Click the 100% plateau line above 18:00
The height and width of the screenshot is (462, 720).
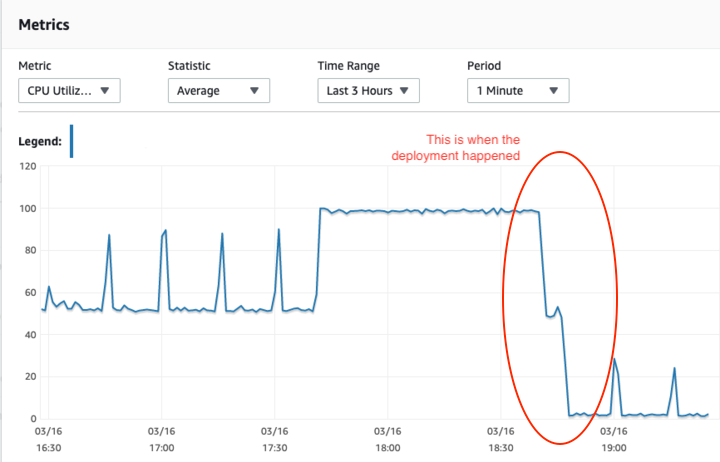(x=388, y=211)
